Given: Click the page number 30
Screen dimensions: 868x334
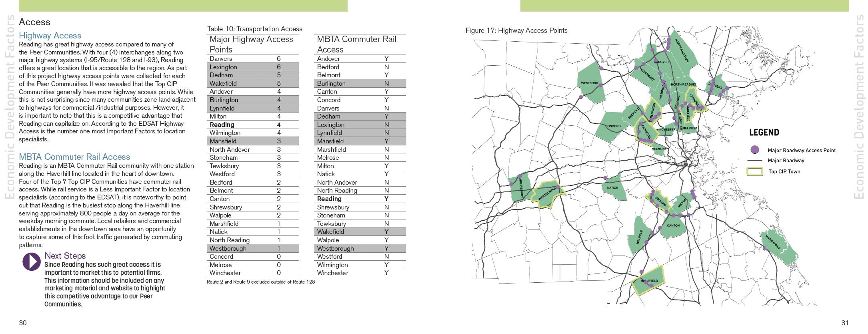Looking at the screenshot, I should tap(23, 323).
